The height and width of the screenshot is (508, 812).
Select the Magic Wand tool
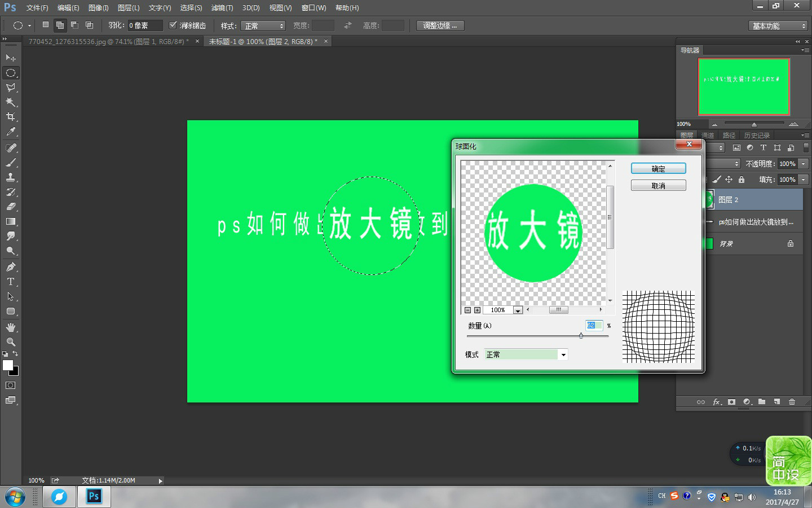[x=11, y=102]
